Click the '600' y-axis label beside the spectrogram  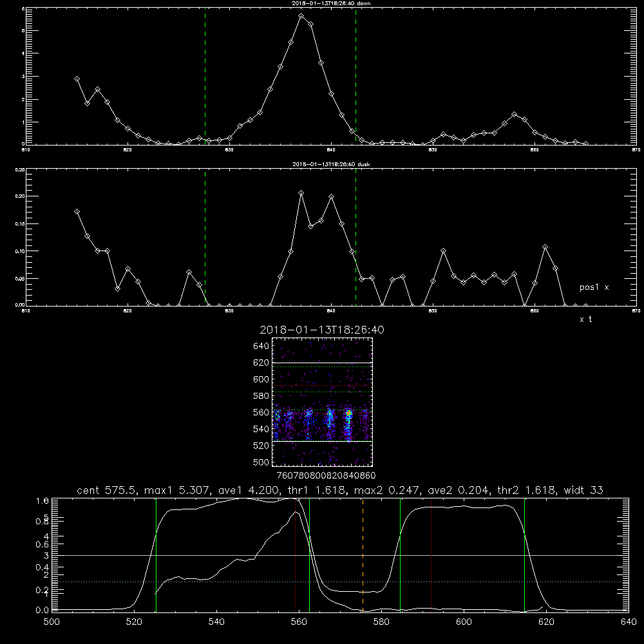pyautogui.click(x=261, y=379)
